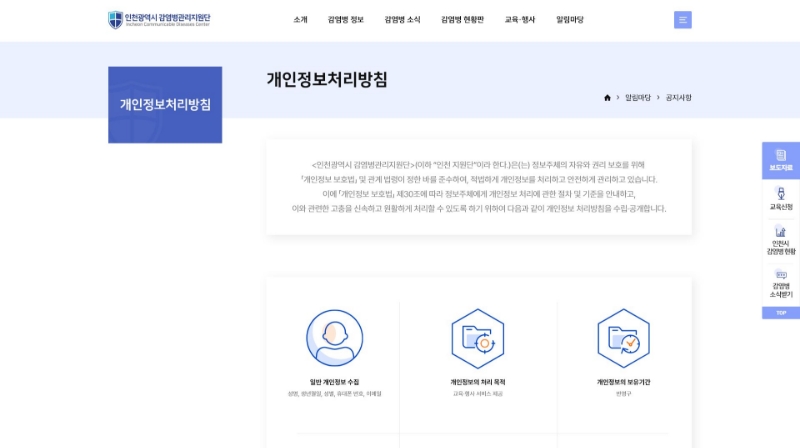
Task: Click the 공지사항 breadcrumb link
Action: [679, 97]
